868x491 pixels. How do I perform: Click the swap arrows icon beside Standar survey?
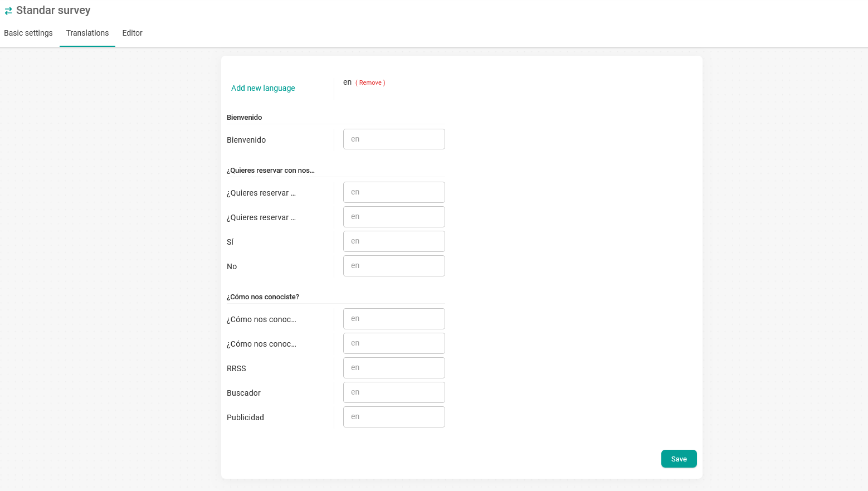coord(8,11)
